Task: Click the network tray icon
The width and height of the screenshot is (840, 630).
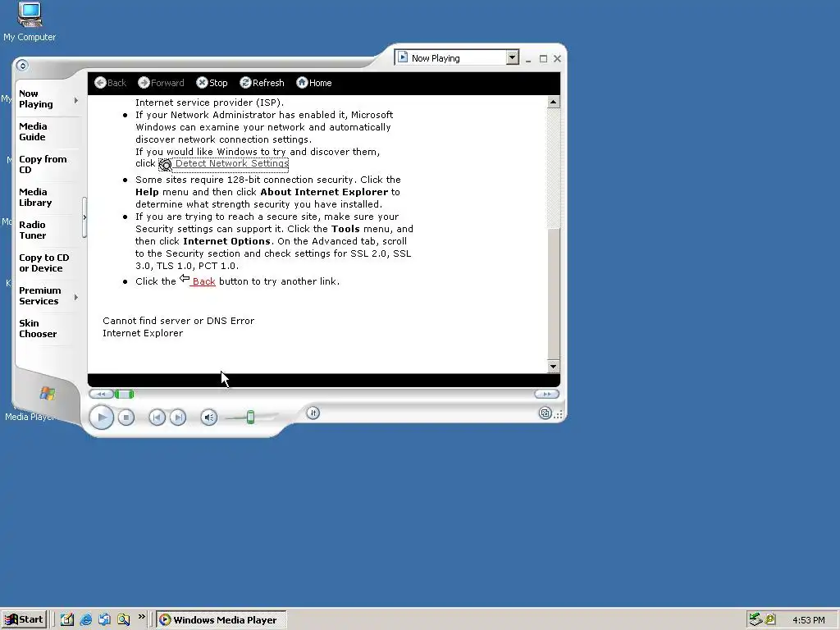Action: tap(756, 620)
